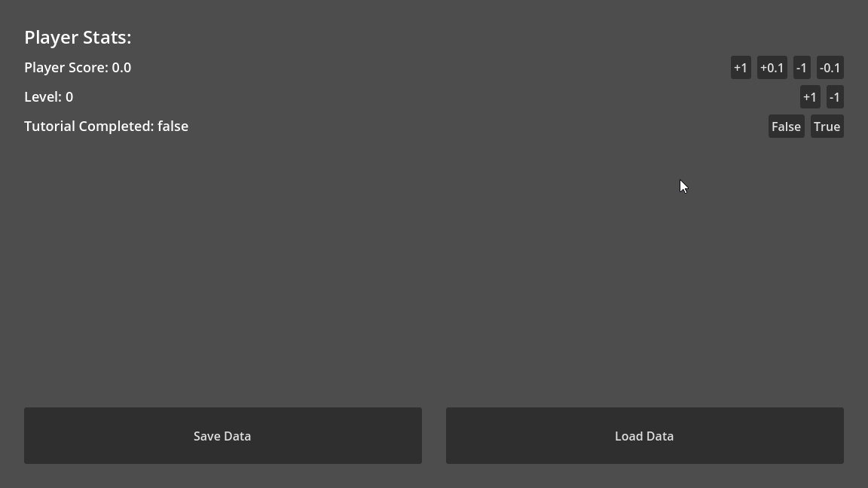Click the 'false' tutorial status value

(173, 127)
